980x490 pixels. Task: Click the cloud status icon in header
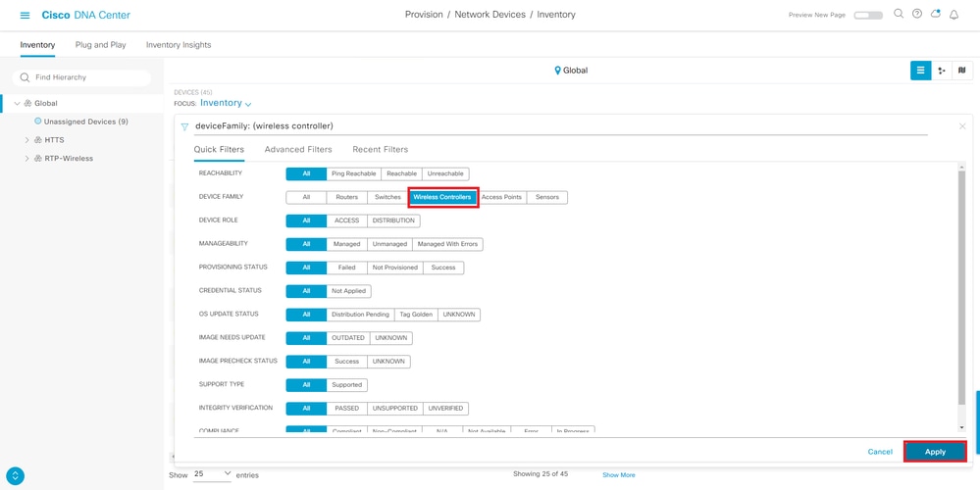coord(936,14)
